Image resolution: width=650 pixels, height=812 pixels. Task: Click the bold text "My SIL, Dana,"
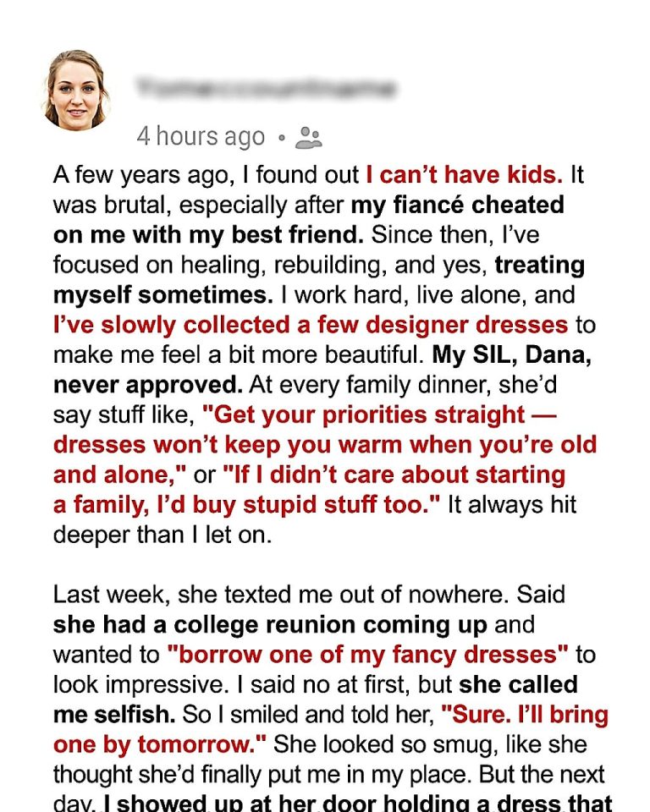tap(521, 354)
